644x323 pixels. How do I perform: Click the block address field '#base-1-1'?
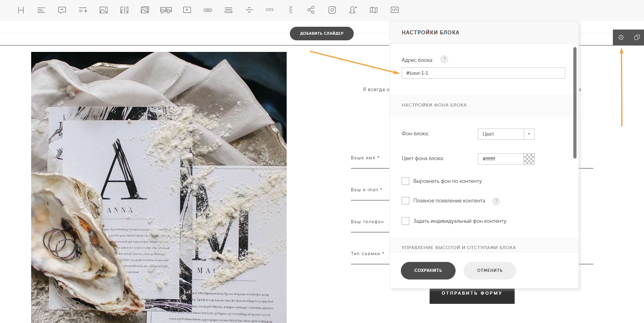coord(483,73)
